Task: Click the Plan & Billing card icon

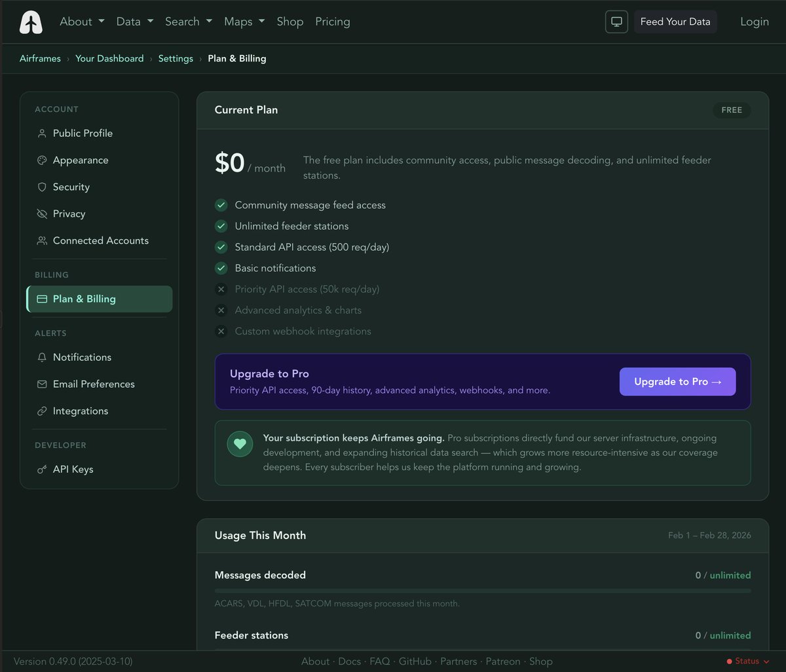Action: [42, 299]
